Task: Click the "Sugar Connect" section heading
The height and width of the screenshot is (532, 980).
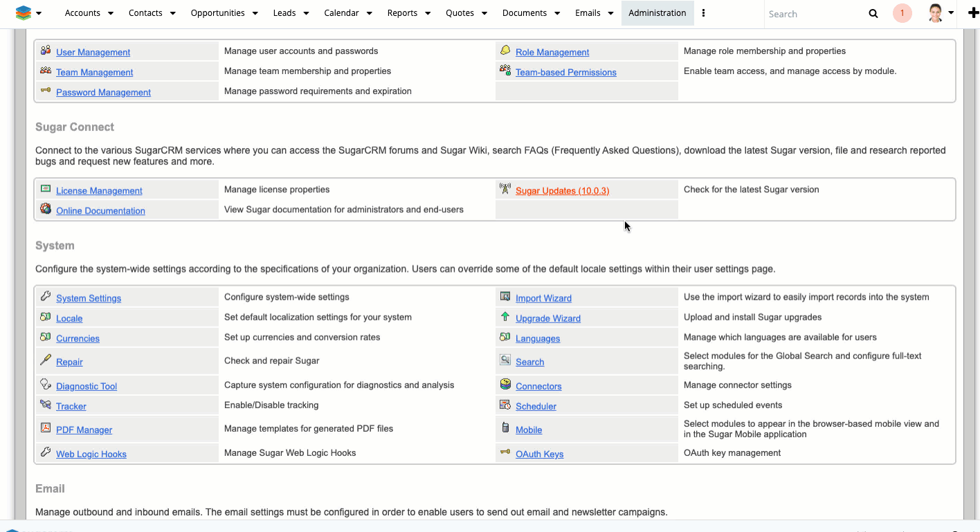Action: (75, 127)
